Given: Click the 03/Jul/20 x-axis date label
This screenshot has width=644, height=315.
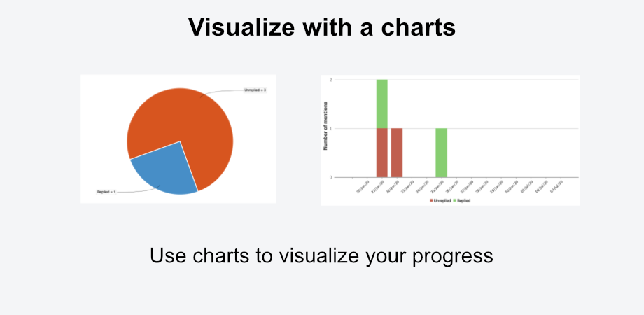Looking at the screenshot, I should (x=556, y=186).
